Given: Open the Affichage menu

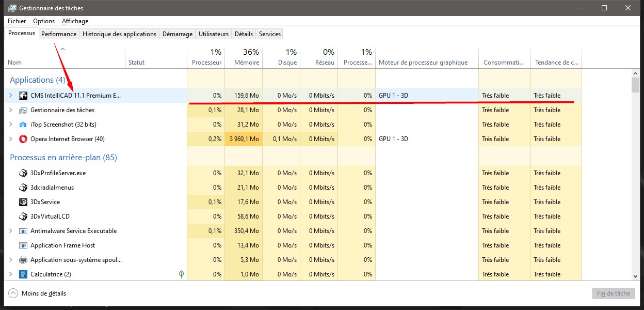Looking at the screenshot, I should [75, 21].
